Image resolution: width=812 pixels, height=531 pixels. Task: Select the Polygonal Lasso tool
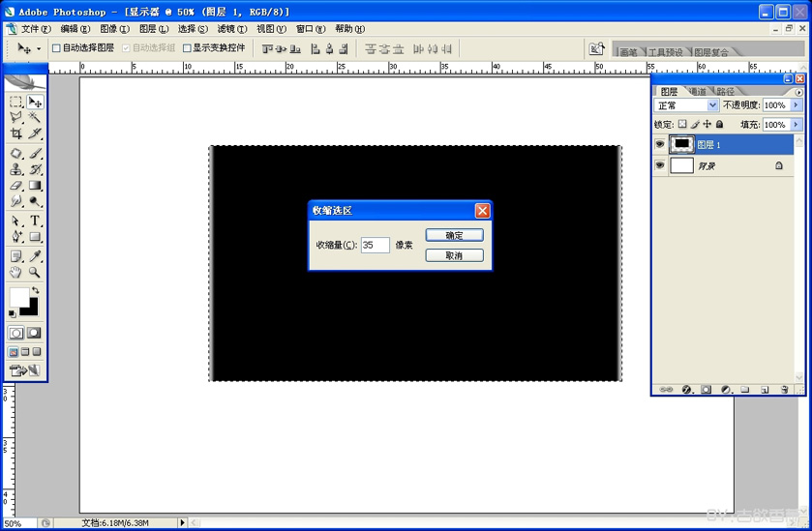[x=16, y=117]
